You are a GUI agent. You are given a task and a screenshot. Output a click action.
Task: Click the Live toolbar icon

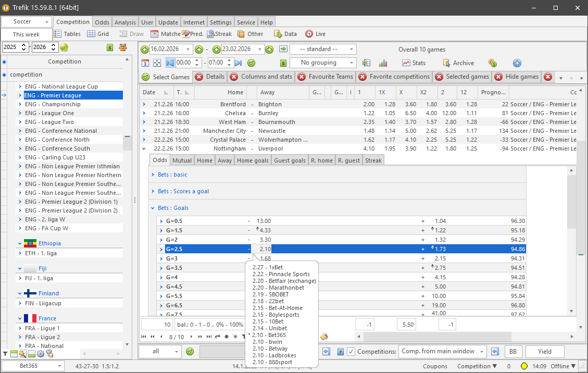[315, 34]
